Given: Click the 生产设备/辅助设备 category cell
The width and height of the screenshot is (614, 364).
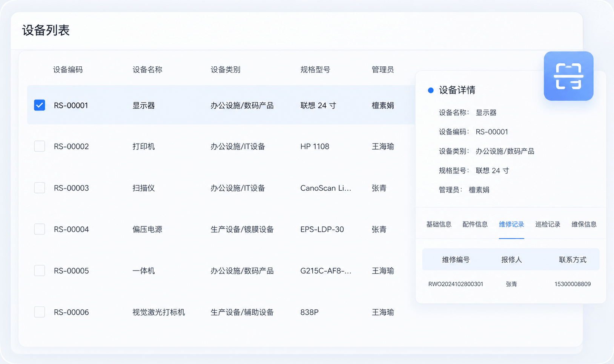Looking at the screenshot, I should tap(242, 312).
